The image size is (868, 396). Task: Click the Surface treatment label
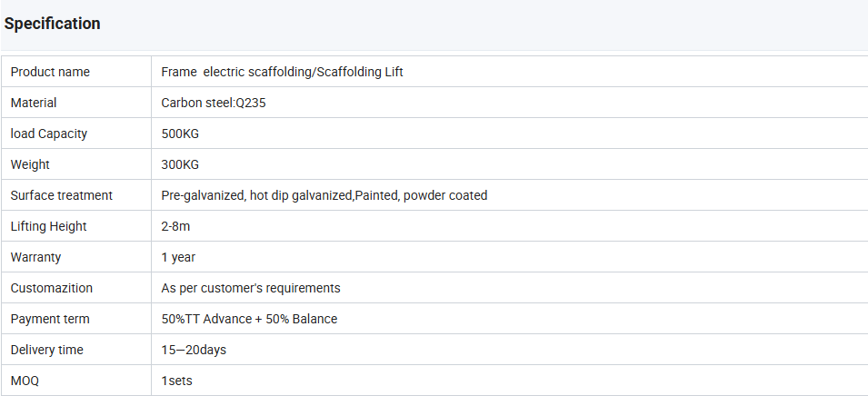[x=62, y=195]
